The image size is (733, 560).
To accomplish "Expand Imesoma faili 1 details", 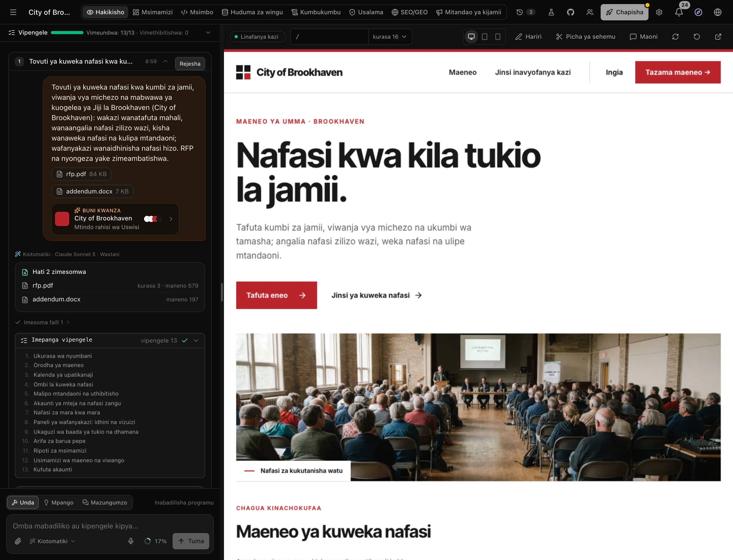I will click(43, 322).
